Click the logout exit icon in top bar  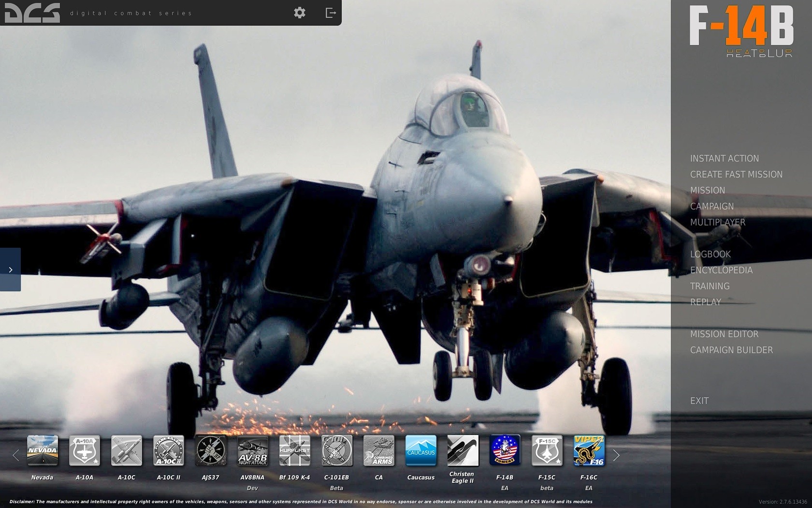click(331, 13)
